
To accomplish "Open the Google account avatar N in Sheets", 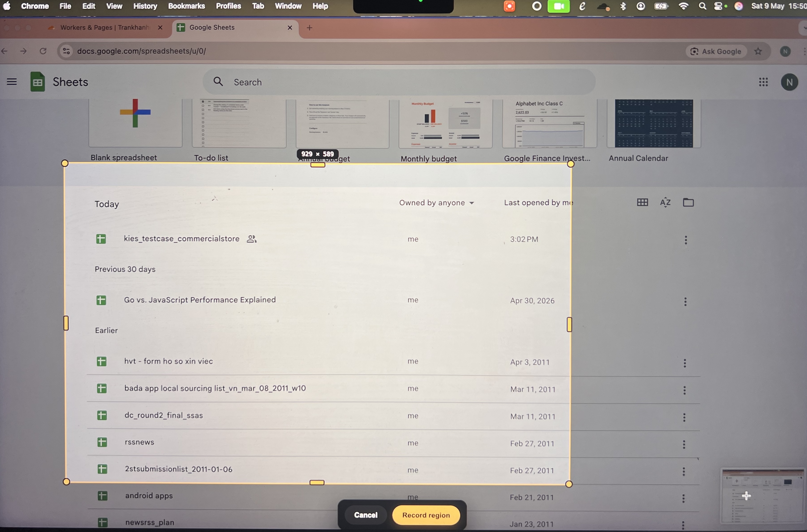I will (789, 82).
